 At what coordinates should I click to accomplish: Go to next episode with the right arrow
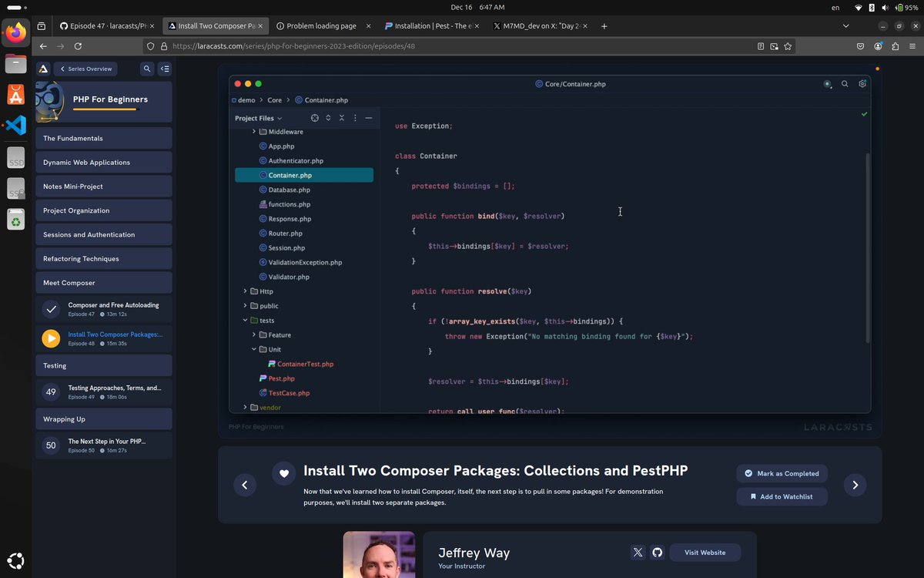click(855, 485)
